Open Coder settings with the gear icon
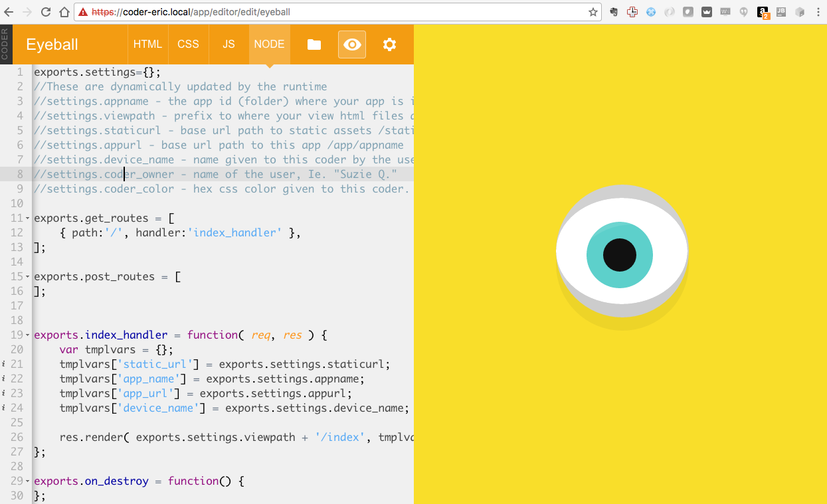The height and width of the screenshot is (504, 827). (389, 44)
